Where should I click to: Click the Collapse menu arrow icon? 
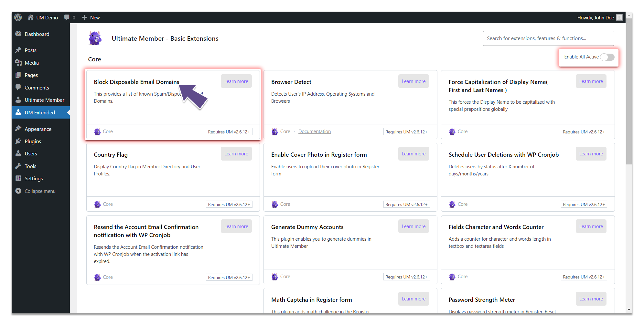[18, 191]
